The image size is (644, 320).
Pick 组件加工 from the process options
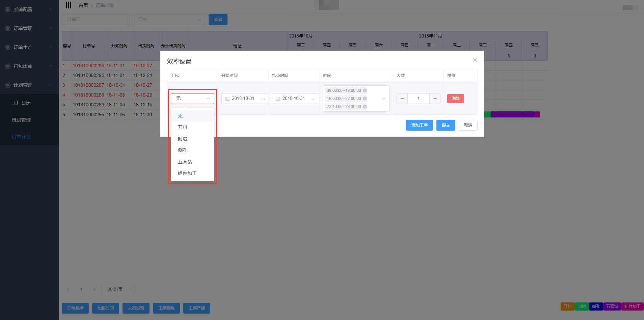coord(187,173)
